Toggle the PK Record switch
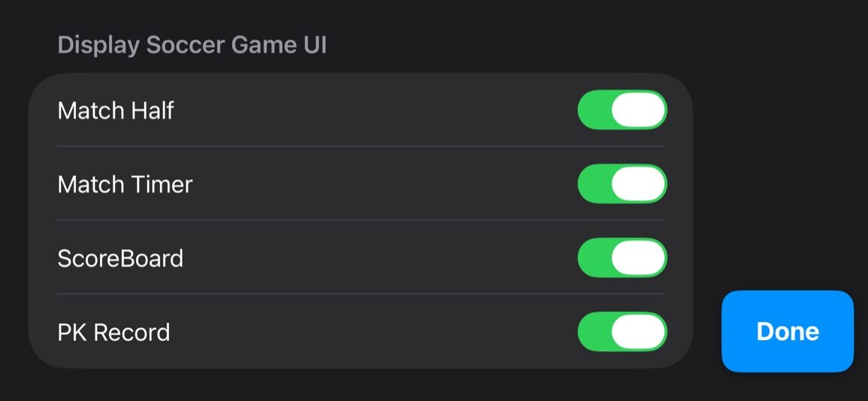Screen dimensions: 868x401 coord(622,332)
